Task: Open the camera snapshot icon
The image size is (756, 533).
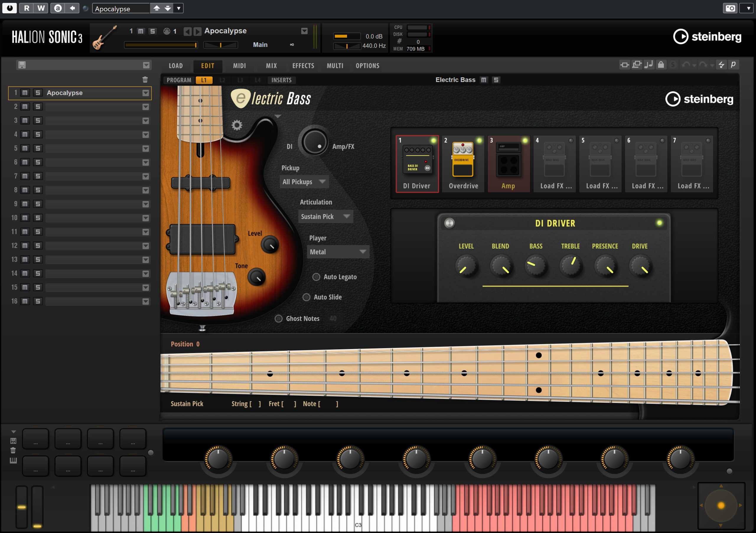Action: (730, 8)
